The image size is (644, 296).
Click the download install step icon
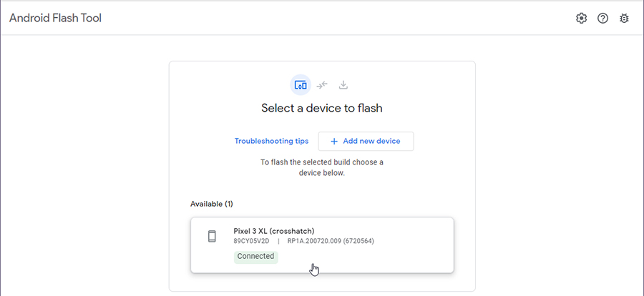click(343, 85)
